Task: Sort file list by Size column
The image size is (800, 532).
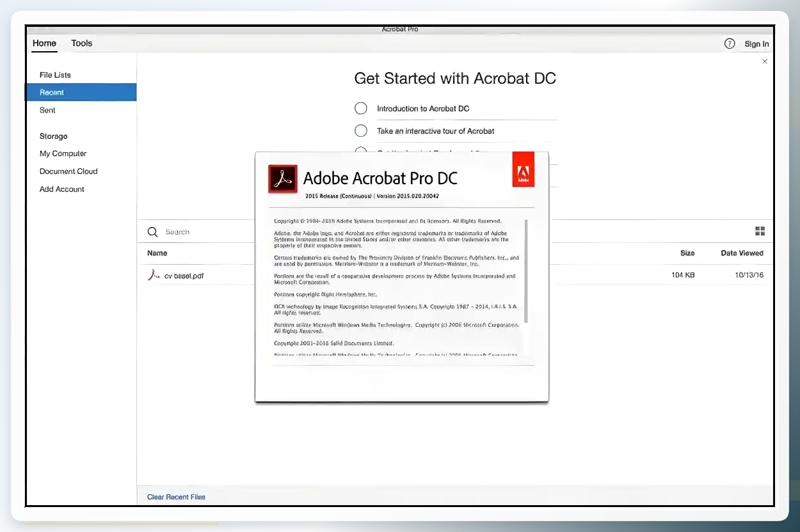Action: coord(687,253)
